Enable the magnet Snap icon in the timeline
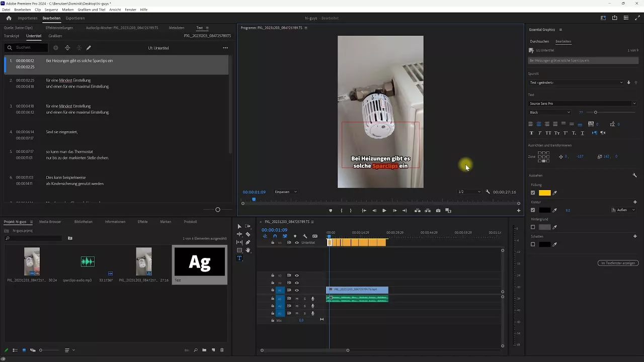 pyautogui.click(x=275, y=236)
